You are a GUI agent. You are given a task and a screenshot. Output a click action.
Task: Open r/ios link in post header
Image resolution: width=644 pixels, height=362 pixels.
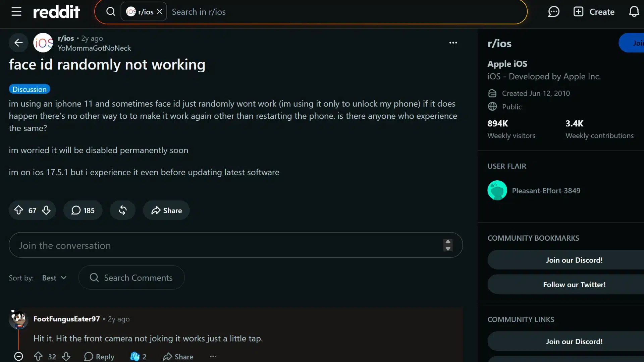coord(66,38)
